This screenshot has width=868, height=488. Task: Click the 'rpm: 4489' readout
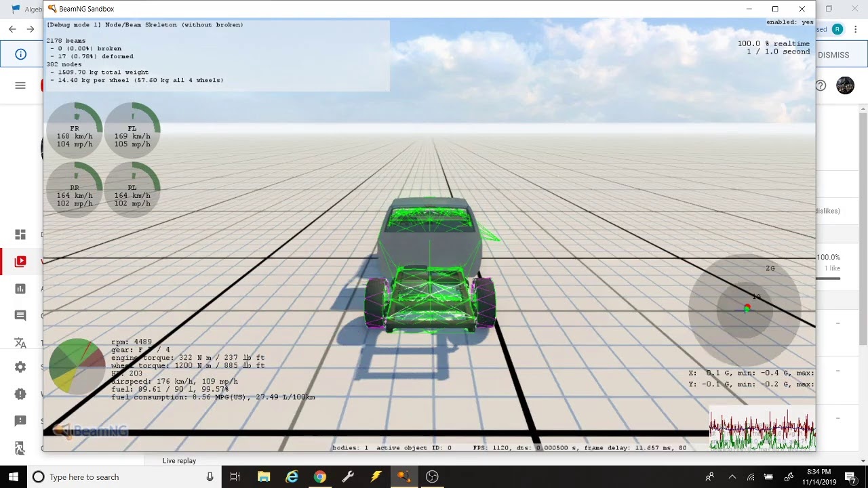point(132,342)
